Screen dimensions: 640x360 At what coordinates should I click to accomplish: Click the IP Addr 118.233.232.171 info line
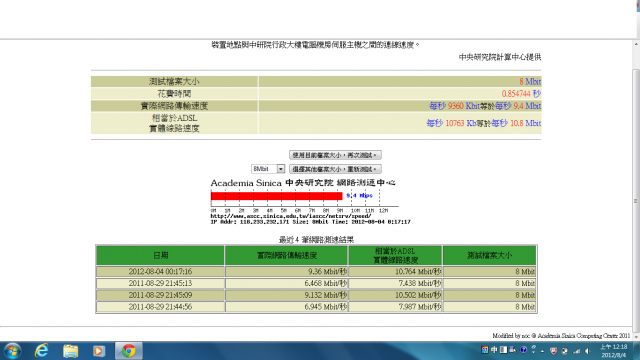(311, 222)
